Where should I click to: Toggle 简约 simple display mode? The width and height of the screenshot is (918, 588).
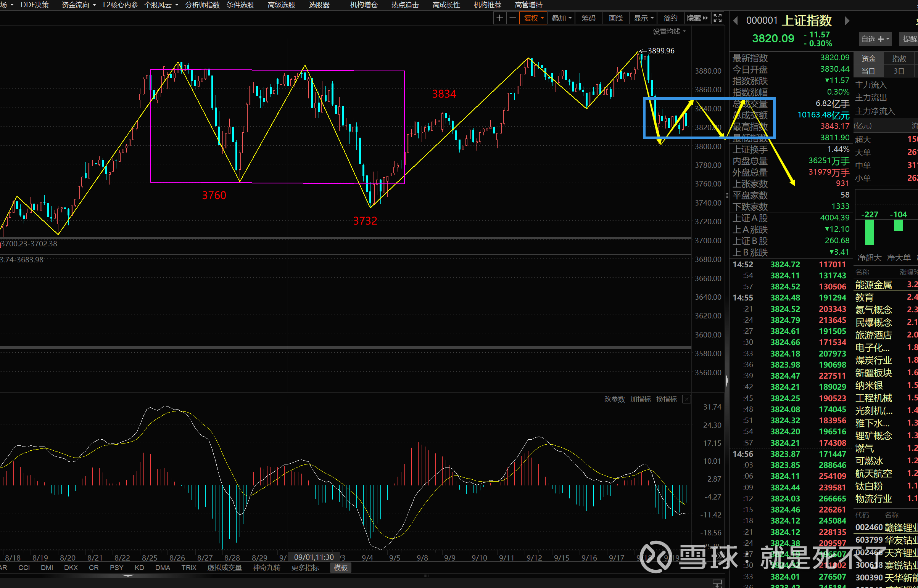click(x=670, y=18)
